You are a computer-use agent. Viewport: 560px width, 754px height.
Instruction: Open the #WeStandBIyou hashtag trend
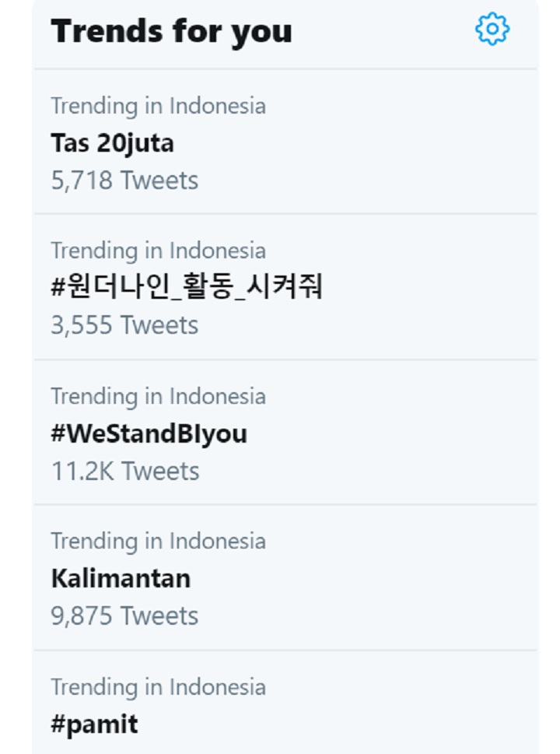click(x=149, y=433)
